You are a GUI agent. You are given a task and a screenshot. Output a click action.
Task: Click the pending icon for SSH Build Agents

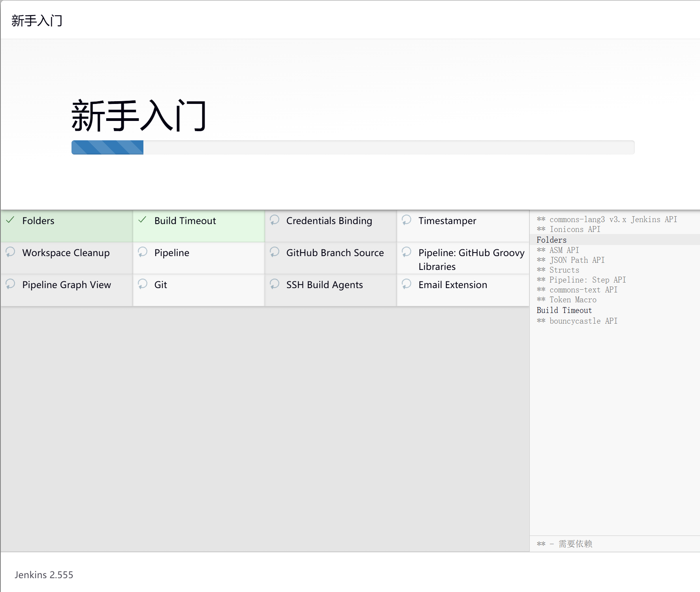click(x=275, y=284)
